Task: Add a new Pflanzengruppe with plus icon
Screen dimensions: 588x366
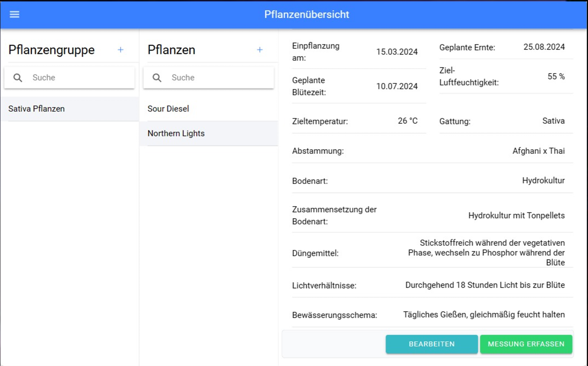Action: click(x=121, y=50)
